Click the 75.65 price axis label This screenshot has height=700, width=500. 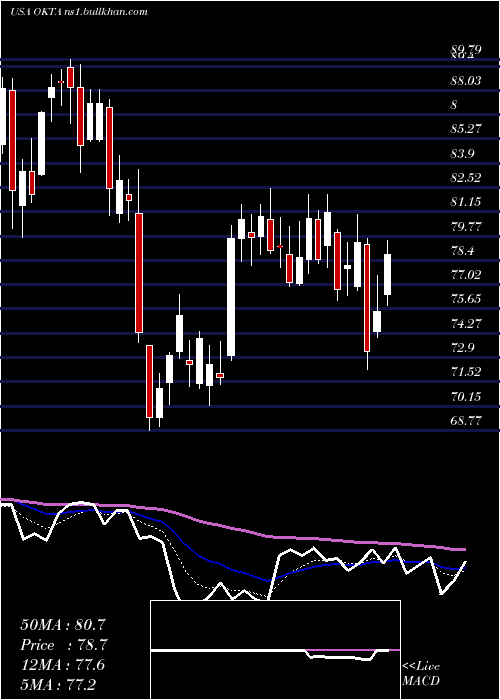tap(467, 299)
